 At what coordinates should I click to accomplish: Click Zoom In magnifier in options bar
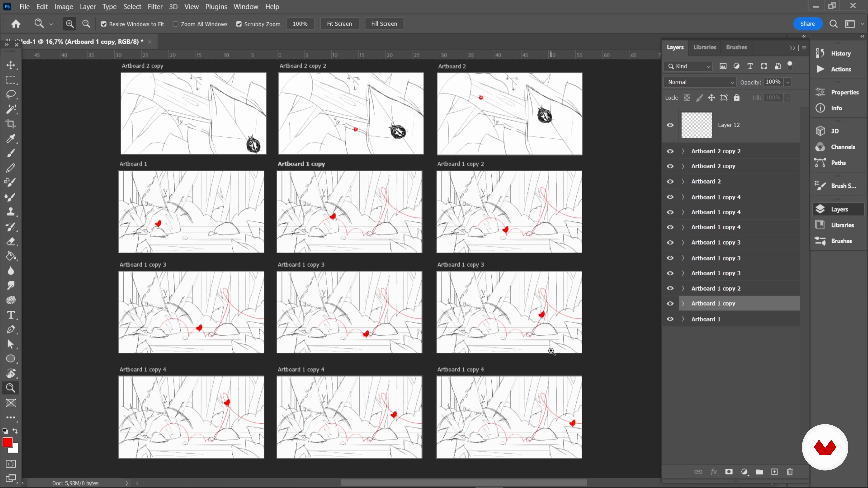(70, 24)
